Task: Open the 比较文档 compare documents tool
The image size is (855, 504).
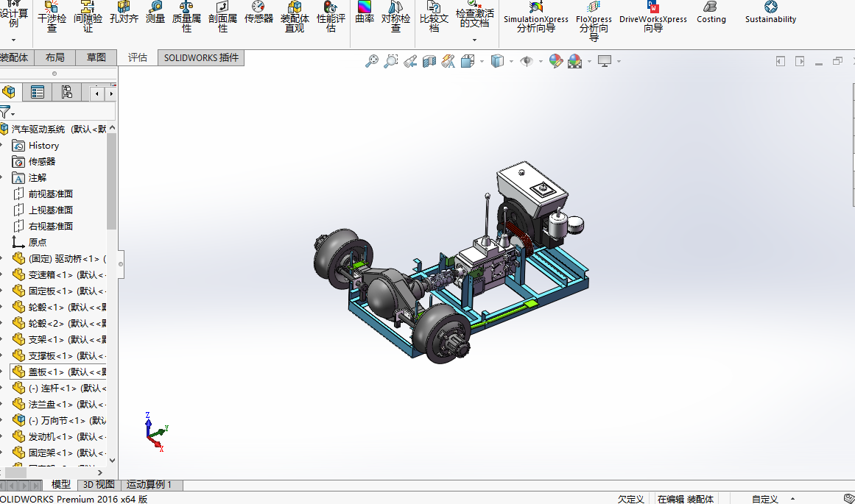Action: [x=434, y=16]
